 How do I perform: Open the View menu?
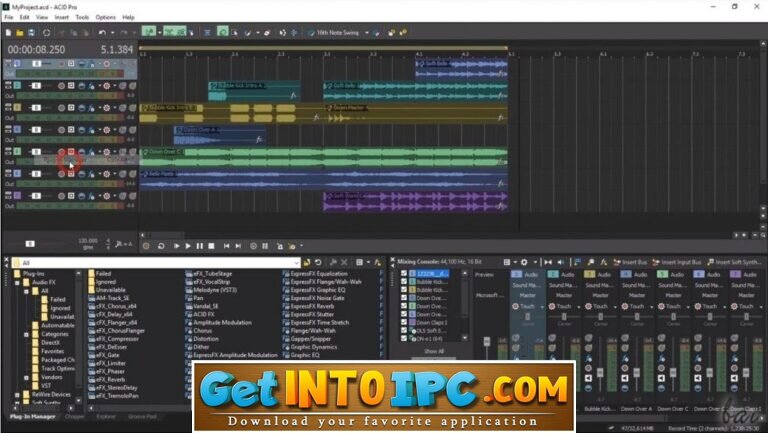(42, 17)
